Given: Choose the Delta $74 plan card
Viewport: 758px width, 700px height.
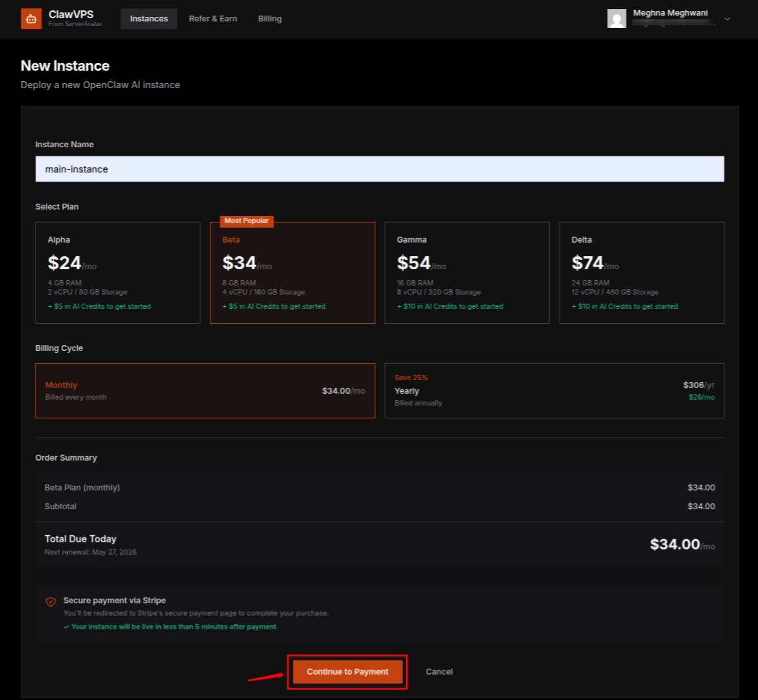Looking at the screenshot, I should coord(641,272).
